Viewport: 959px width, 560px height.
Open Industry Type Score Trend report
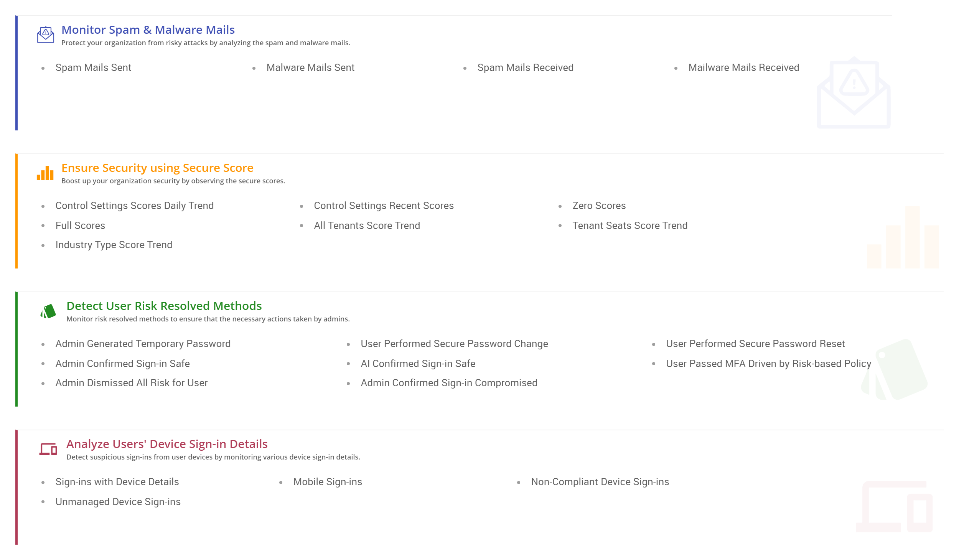pos(114,245)
